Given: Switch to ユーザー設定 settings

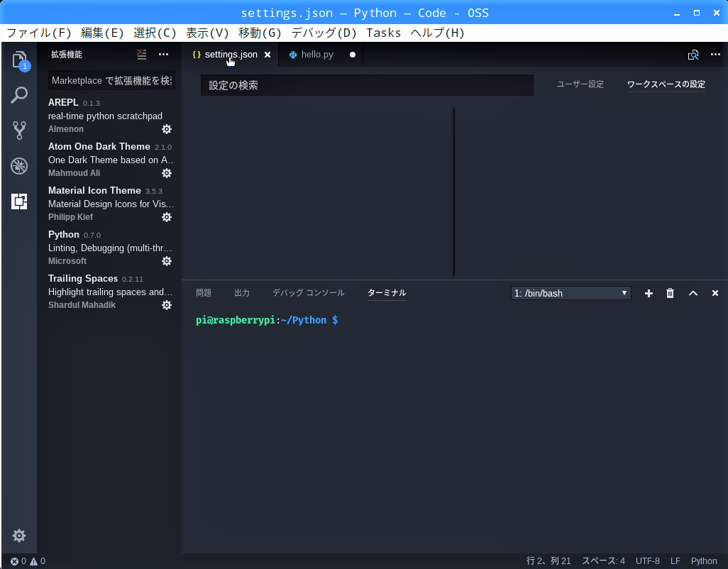Looking at the screenshot, I should (580, 84).
